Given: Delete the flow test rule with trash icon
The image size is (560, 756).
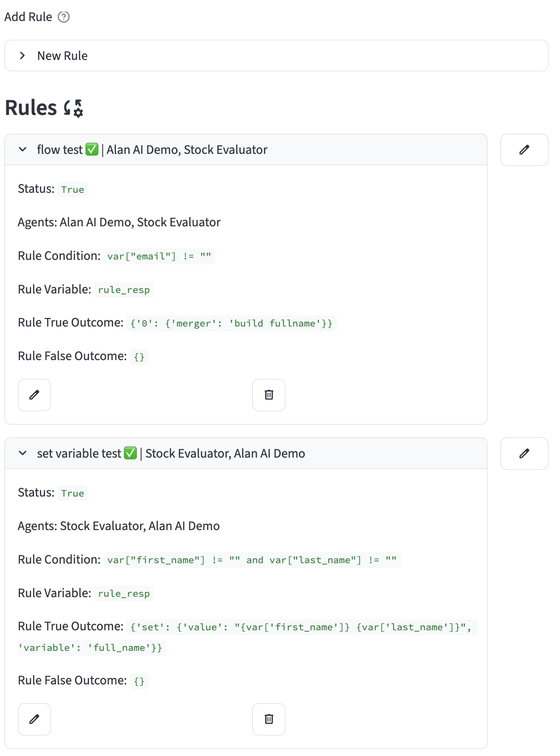Looking at the screenshot, I should [x=269, y=395].
